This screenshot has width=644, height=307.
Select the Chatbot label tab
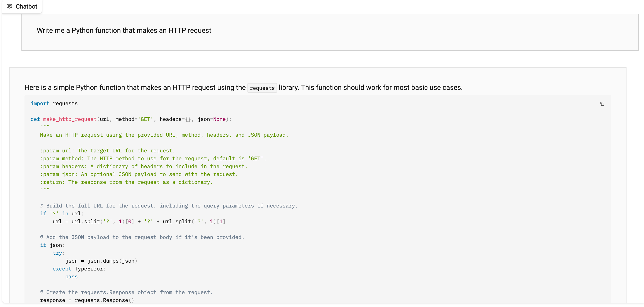[x=22, y=7]
